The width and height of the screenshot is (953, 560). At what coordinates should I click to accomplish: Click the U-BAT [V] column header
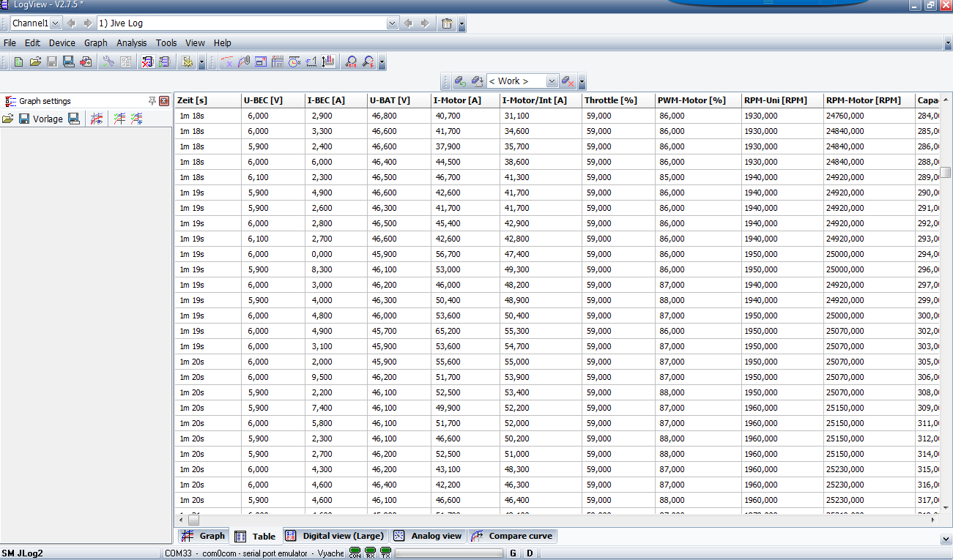pyautogui.click(x=399, y=100)
